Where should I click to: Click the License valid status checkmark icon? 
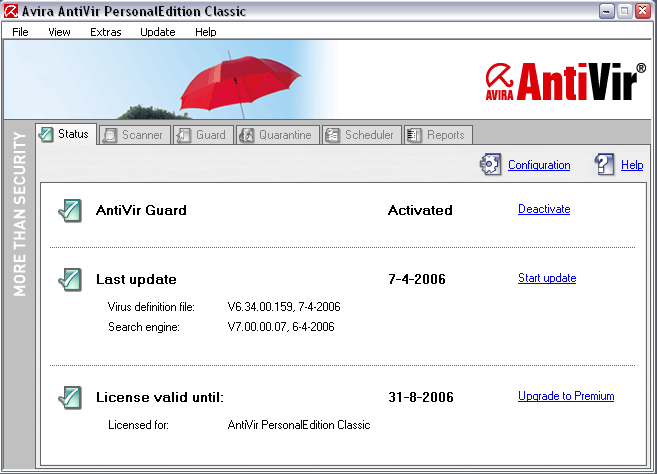(70, 397)
